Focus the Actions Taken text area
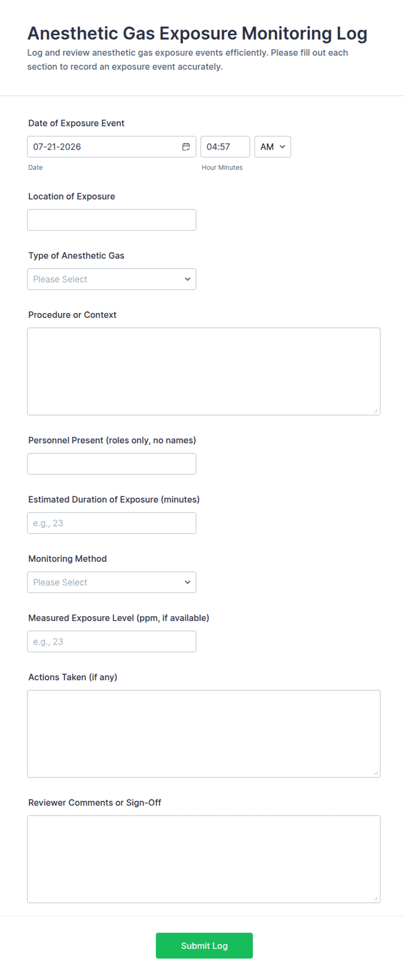The height and width of the screenshot is (980, 404). pyautogui.click(x=204, y=734)
